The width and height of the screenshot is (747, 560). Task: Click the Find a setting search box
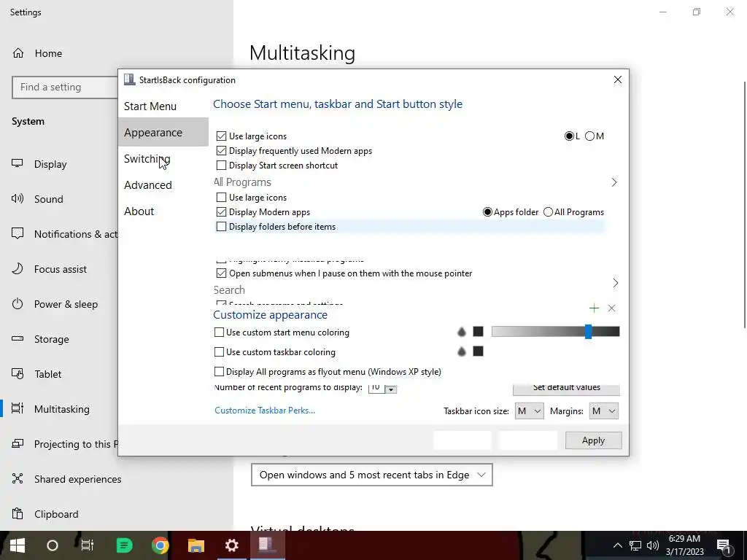click(x=64, y=87)
